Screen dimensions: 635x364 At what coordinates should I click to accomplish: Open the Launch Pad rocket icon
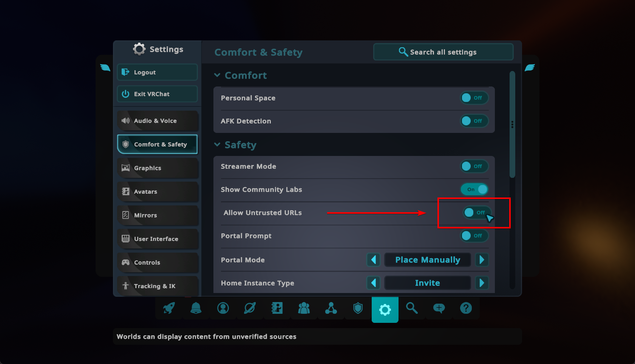tap(169, 308)
